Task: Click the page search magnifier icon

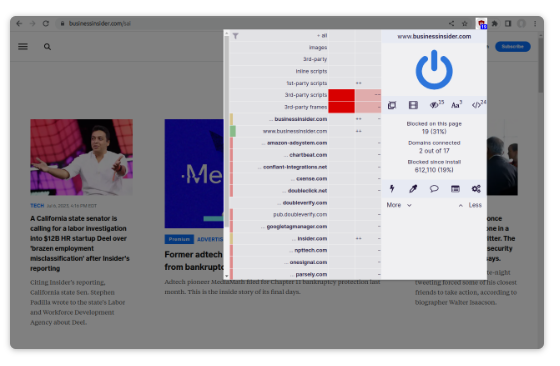Action: pos(47,46)
